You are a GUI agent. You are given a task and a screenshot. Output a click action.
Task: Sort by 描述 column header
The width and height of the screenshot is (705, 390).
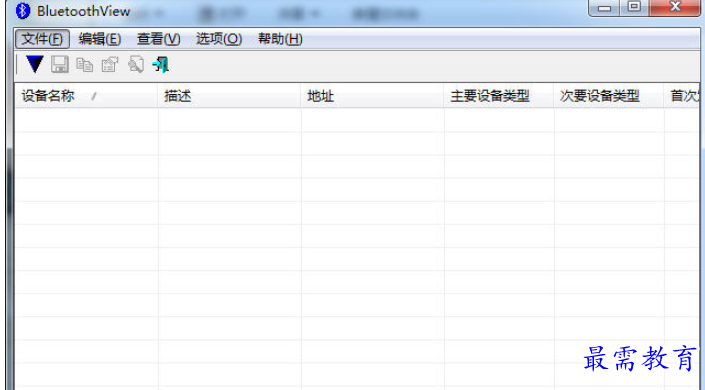click(229, 95)
